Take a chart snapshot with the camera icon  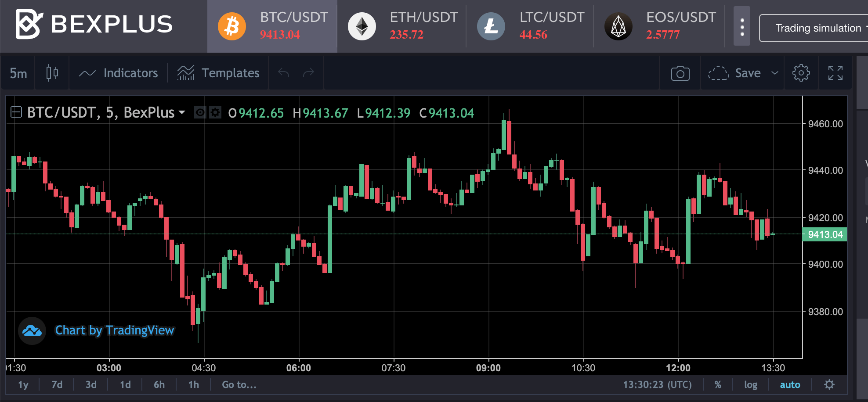[680, 73]
